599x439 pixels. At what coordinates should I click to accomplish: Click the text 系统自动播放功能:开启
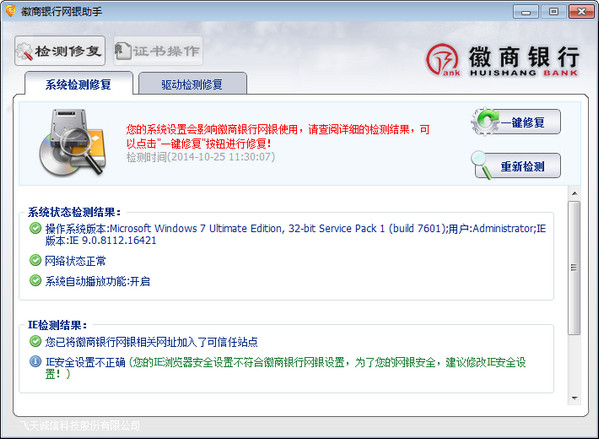pos(97,282)
